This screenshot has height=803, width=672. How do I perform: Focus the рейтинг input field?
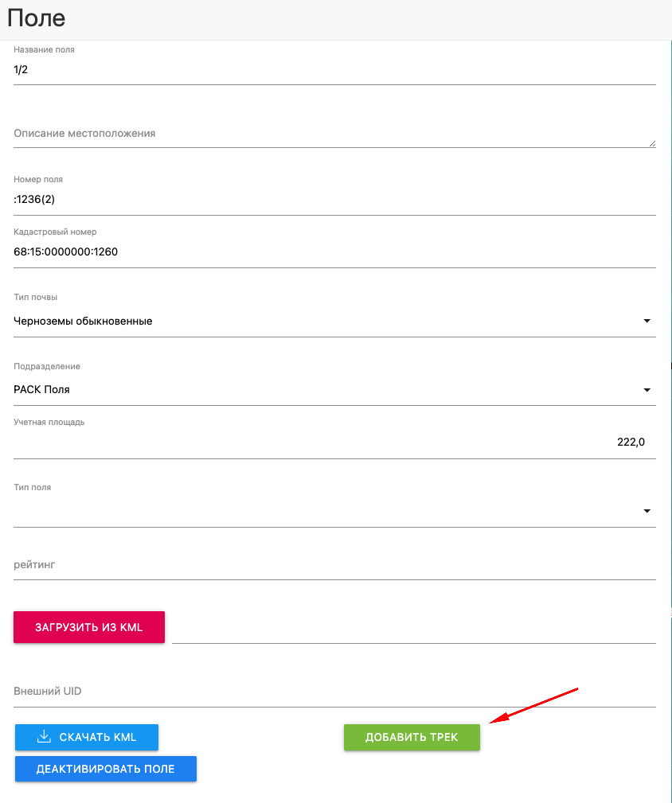pos(334,565)
